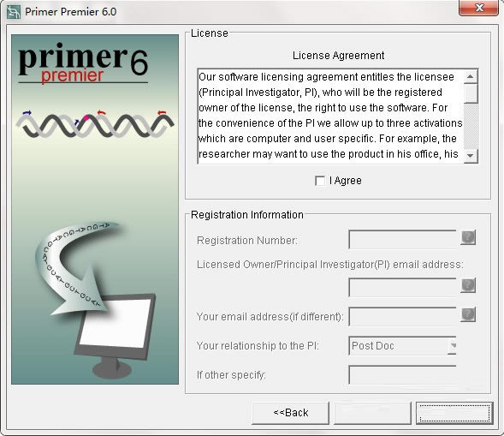Click the 'Registration Information' group label
The width and height of the screenshot is (504, 436).
[x=246, y=215]
